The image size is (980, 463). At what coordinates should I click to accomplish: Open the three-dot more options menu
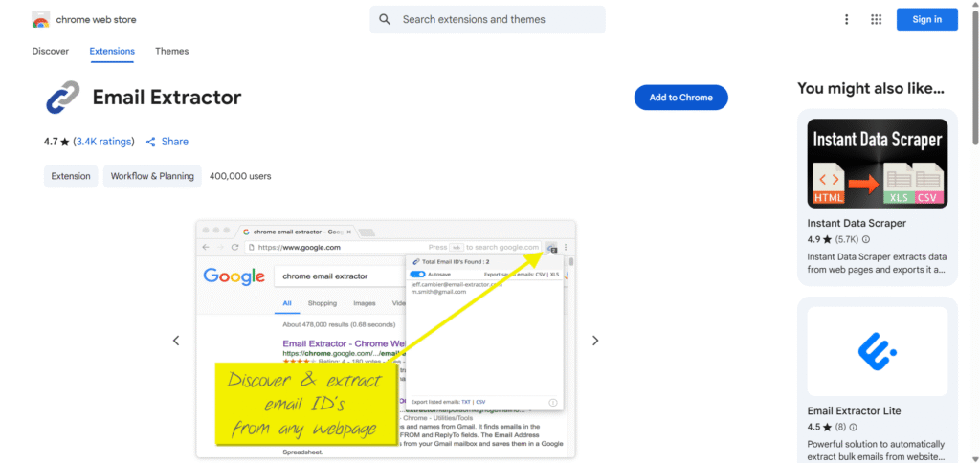[x=847, y=19]
